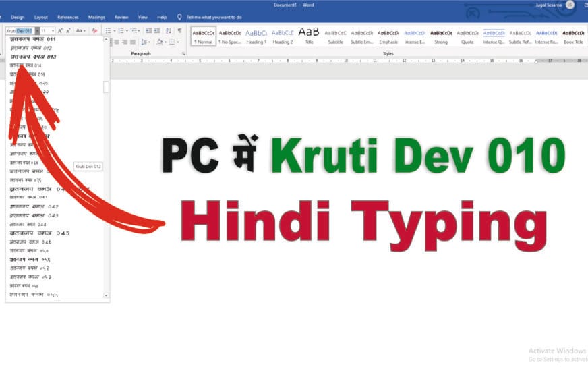The width and height of the screenshot is (588, 369).
Task: Apply the Quote style
Action: 467,36
